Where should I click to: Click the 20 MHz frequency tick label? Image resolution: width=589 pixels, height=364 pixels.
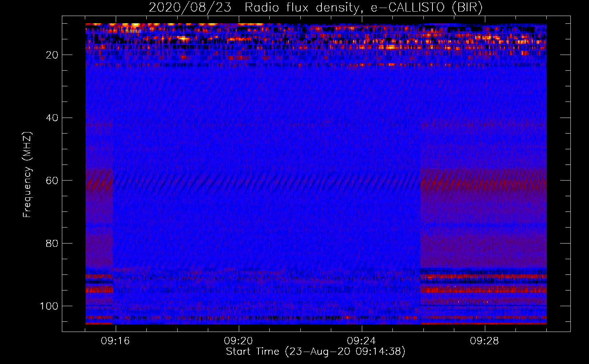[x=52, y=55]
